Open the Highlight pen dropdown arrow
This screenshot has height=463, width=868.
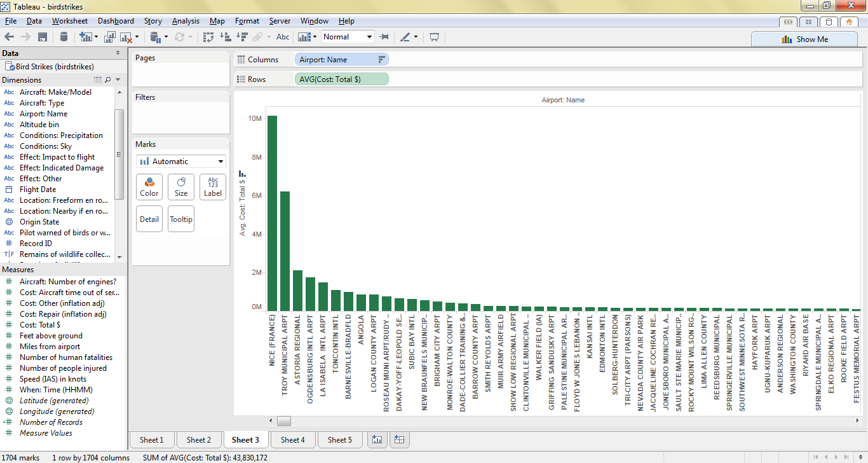[x=416, y=37]
